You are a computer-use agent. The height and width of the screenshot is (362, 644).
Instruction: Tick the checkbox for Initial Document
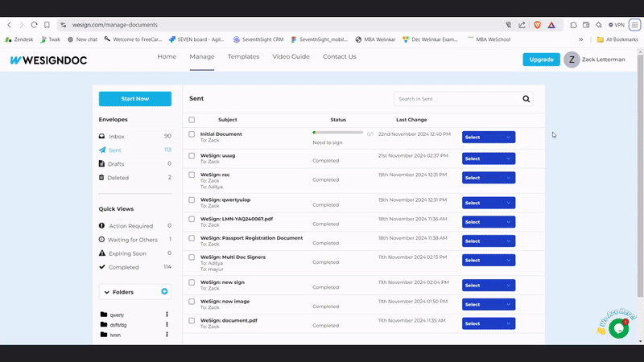pos(192,134)
